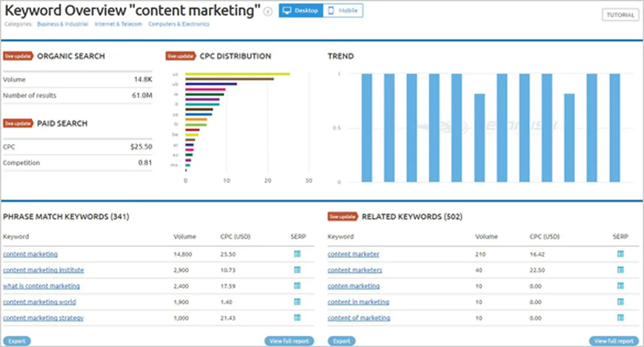Image resolution: width=644 pixels, height=347 pixels.
Task: Open SERP icon for content marketing row
Action: pyautogui.click(x=297, y=254)
